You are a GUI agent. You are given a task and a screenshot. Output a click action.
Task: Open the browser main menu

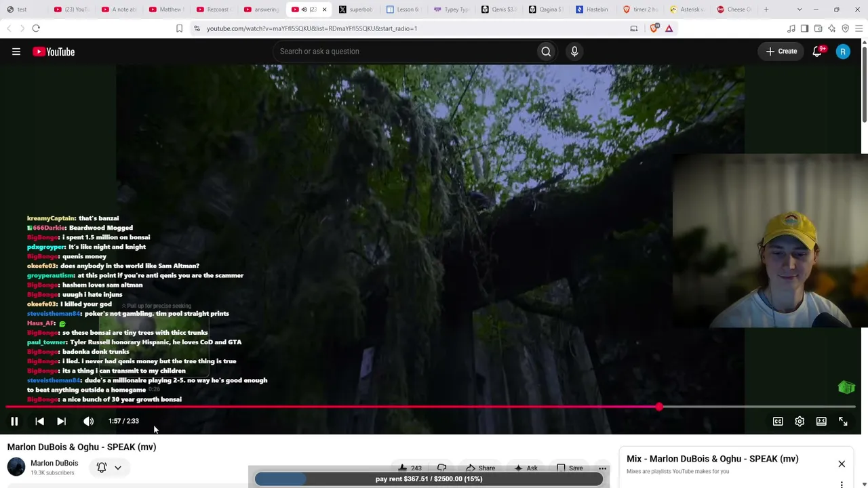tap(859, 28)
